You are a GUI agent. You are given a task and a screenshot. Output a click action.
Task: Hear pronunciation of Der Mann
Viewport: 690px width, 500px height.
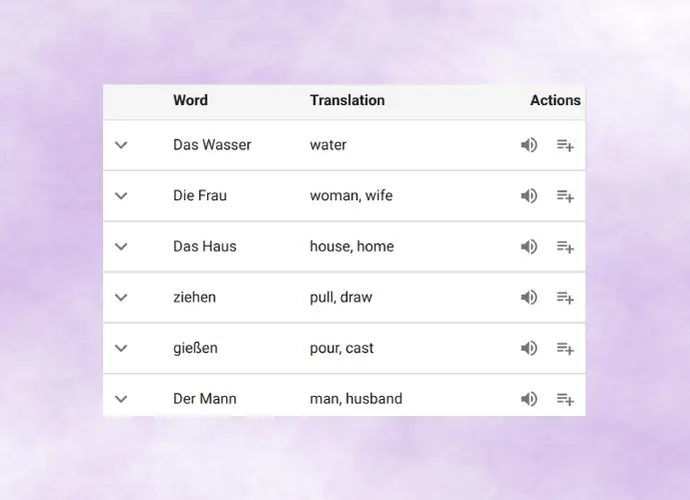point(529,399)
